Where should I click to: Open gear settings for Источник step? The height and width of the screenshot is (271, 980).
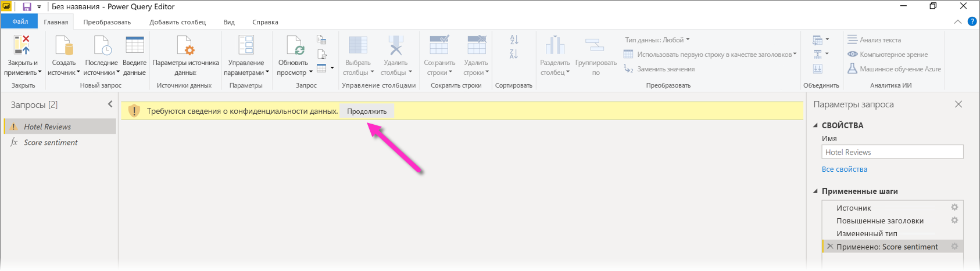(954, 207)
